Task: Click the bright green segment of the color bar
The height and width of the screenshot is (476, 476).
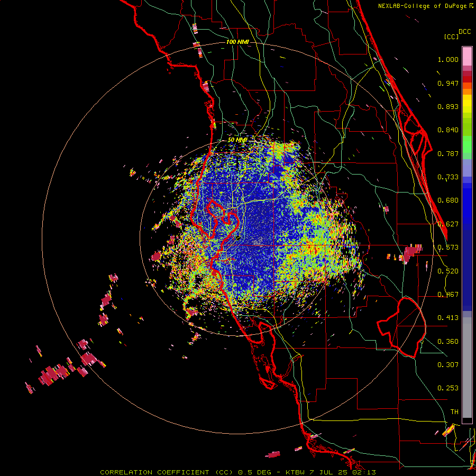Action: [x=467, y=144]
